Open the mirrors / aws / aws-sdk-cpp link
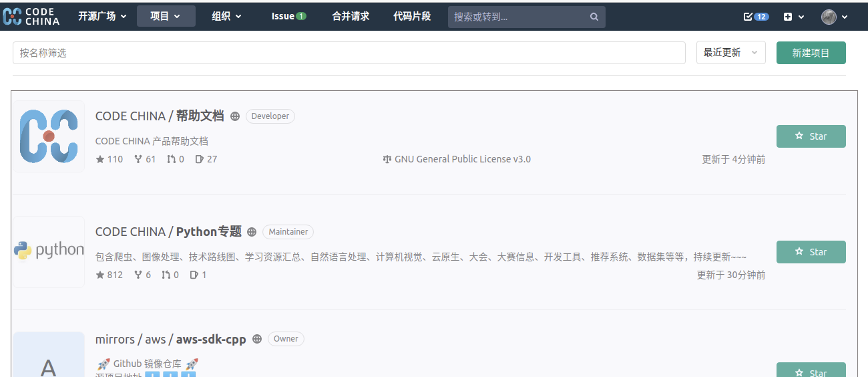The image size is (868, 377). point(171,339)
